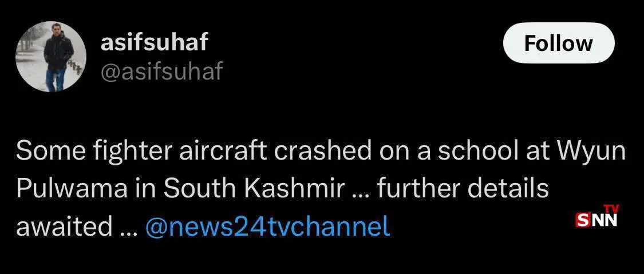Click the word Some starting the tweet
Viewport: 644px width, 274px height.
[51, 152]
